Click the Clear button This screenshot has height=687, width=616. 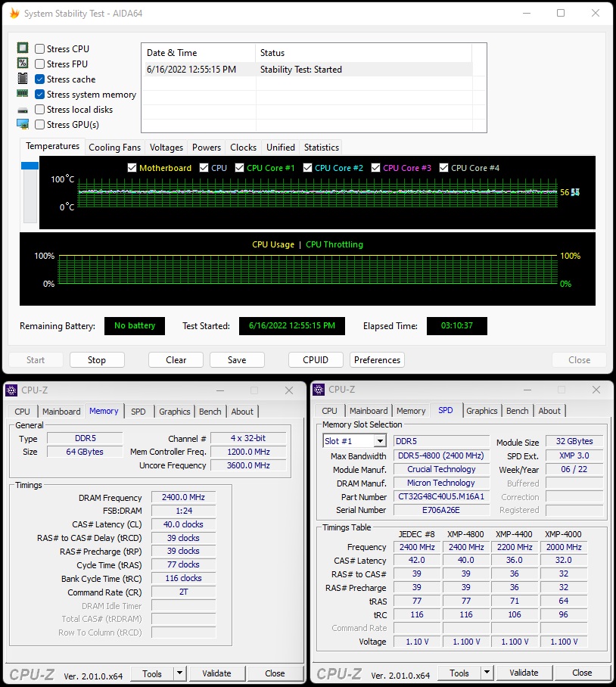coord(176,360)
